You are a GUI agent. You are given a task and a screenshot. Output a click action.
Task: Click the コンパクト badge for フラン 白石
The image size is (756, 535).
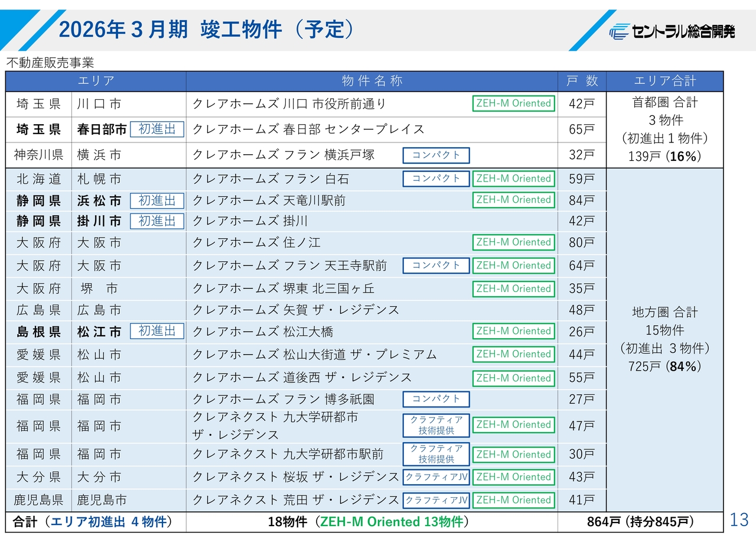(436, 179)
